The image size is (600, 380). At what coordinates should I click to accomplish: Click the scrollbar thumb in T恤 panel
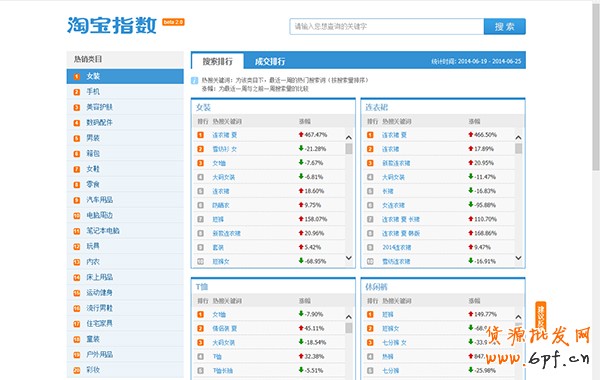click(349, 328)
